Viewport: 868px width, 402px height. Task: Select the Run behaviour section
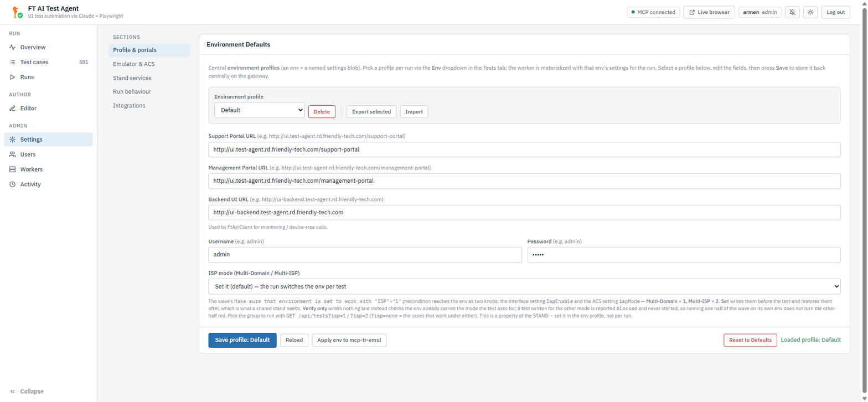click(149, 92)
